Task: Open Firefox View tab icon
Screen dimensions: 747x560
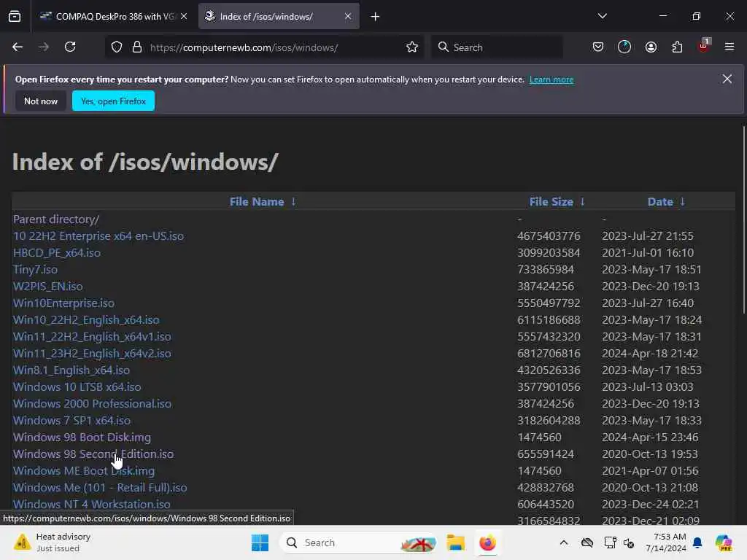Action: pyautogui.click(x=15, y=17)
